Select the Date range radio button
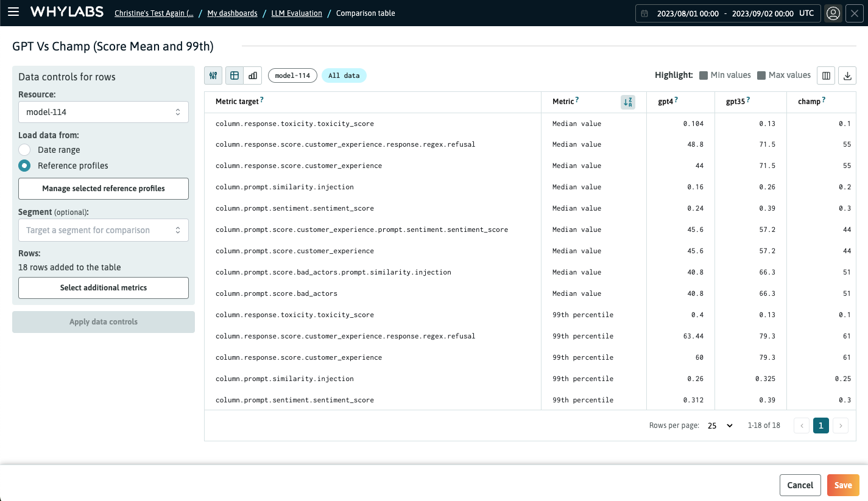The width and height of the screenshot is (868, 501). [x=24, y=150]
